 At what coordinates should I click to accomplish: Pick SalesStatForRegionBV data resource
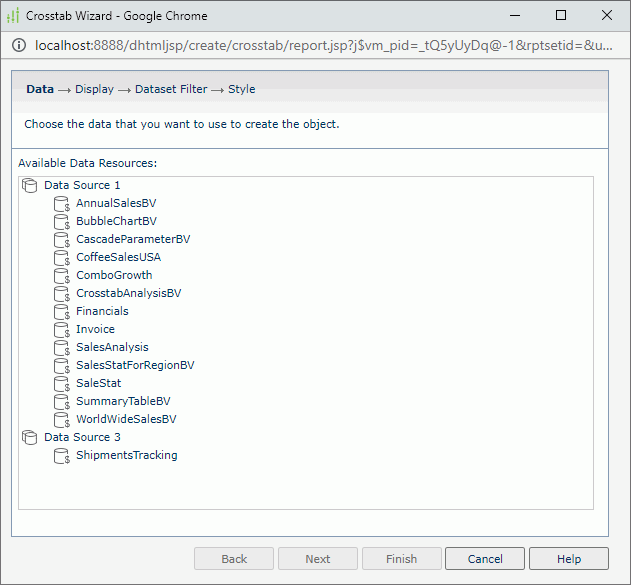point(135,366)
